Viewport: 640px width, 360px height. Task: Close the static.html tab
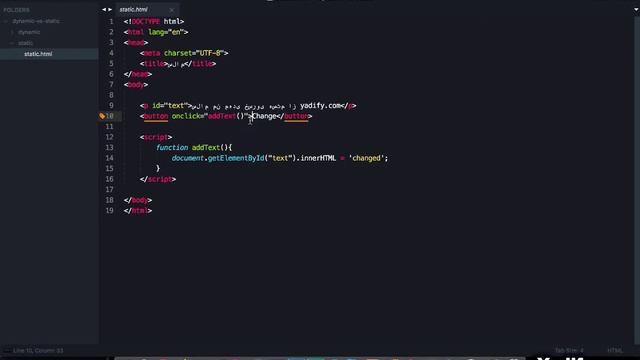171,10
